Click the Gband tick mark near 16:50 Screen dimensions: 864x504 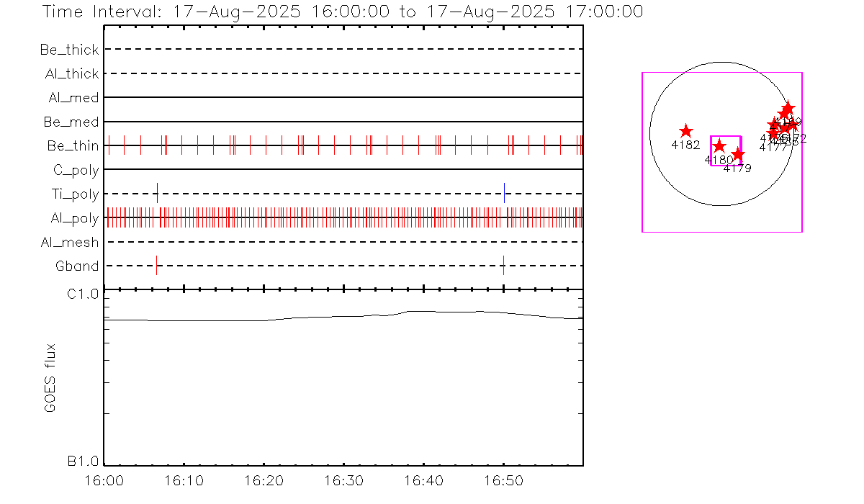coord(503,266)
